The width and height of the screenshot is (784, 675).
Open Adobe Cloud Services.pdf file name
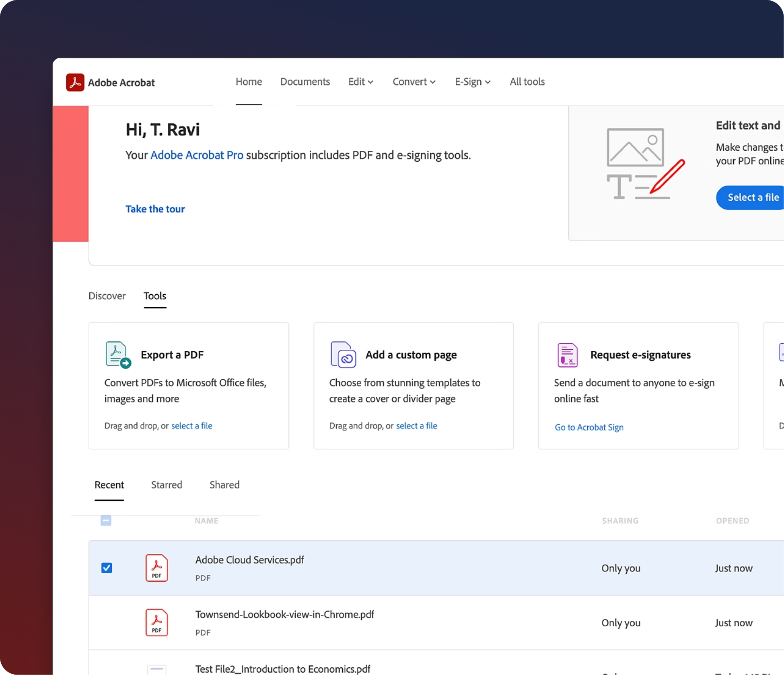click(249, 560)
